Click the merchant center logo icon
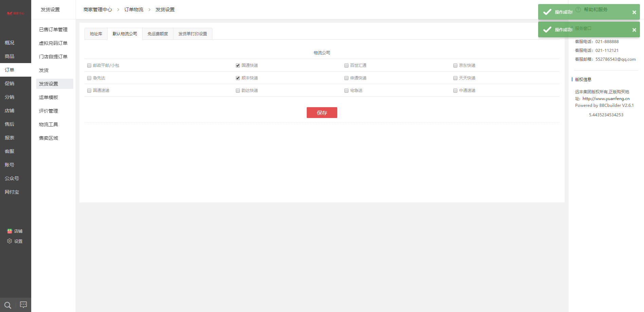 coord(16,13)
